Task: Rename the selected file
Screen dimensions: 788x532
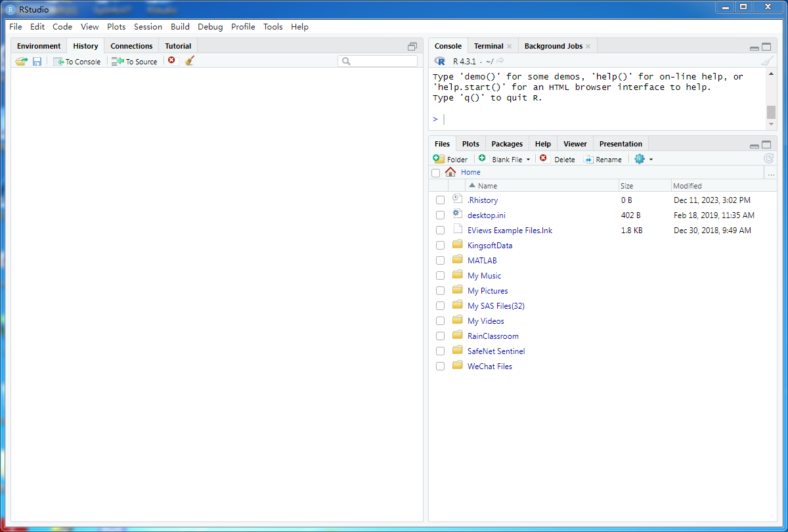Action: tap(602, 159)
